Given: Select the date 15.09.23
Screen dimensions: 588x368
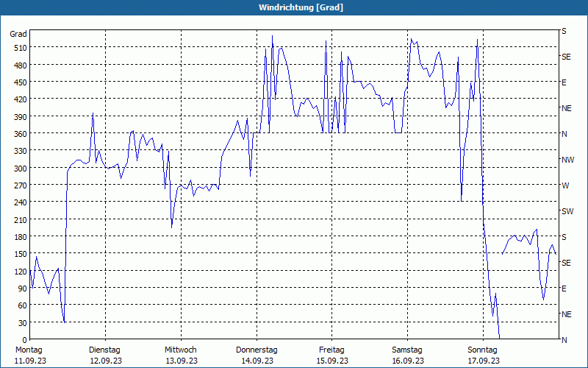Looking at the screenshot, I should [x=332, y=361].
